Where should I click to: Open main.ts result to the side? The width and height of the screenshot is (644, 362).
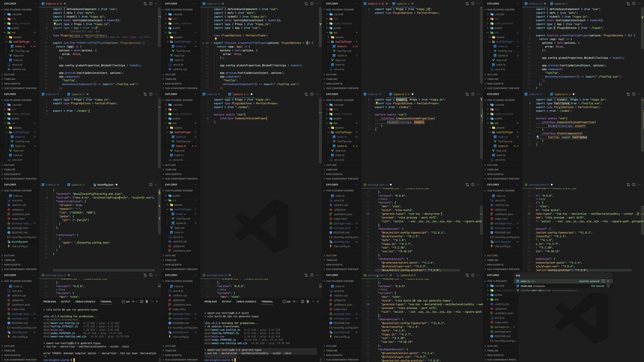[x=603, y=281]
